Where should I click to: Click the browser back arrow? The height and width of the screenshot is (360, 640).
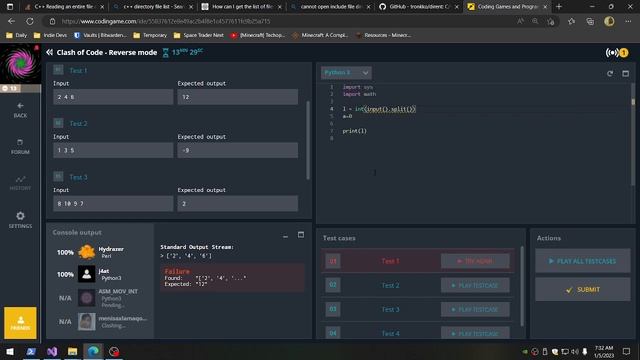pyautogui.click(x=11, y=21)
